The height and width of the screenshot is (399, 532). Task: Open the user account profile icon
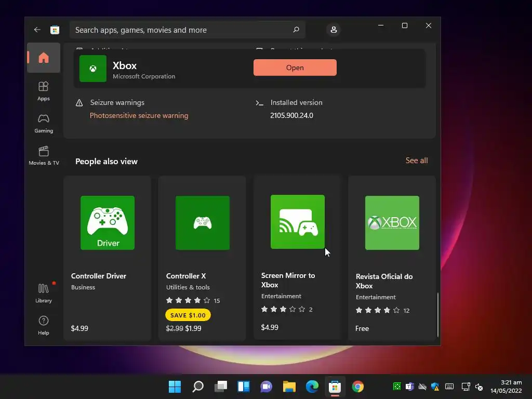(334, 30)
